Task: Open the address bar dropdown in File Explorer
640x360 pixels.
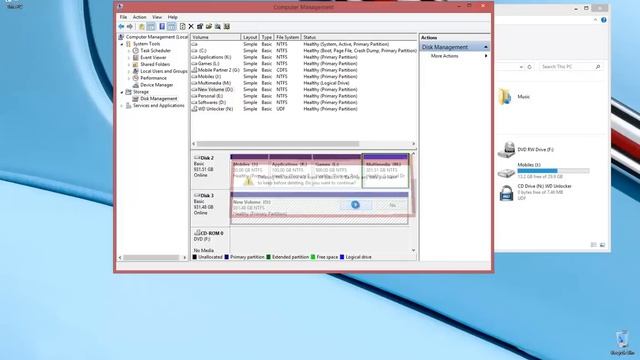Action: click(x=521, y=67)
